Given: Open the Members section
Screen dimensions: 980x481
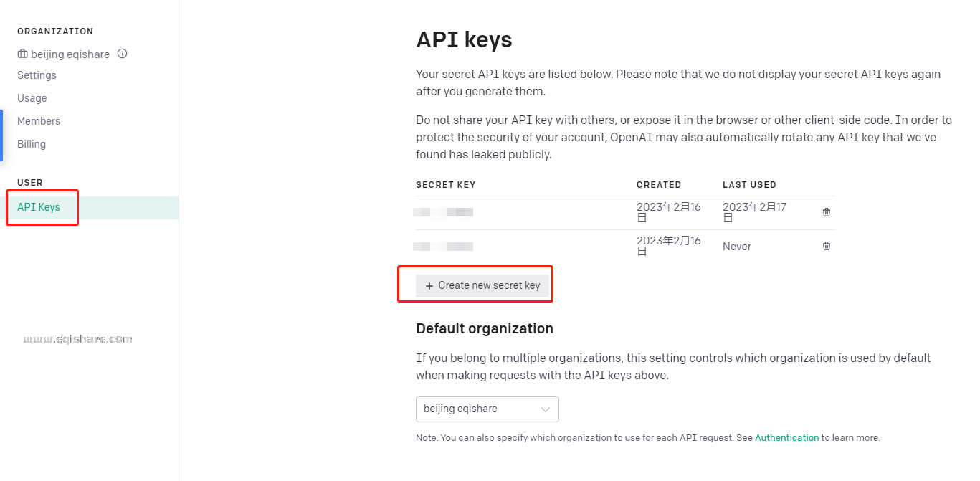Looking at the screenshot, I should coord(38,120).
